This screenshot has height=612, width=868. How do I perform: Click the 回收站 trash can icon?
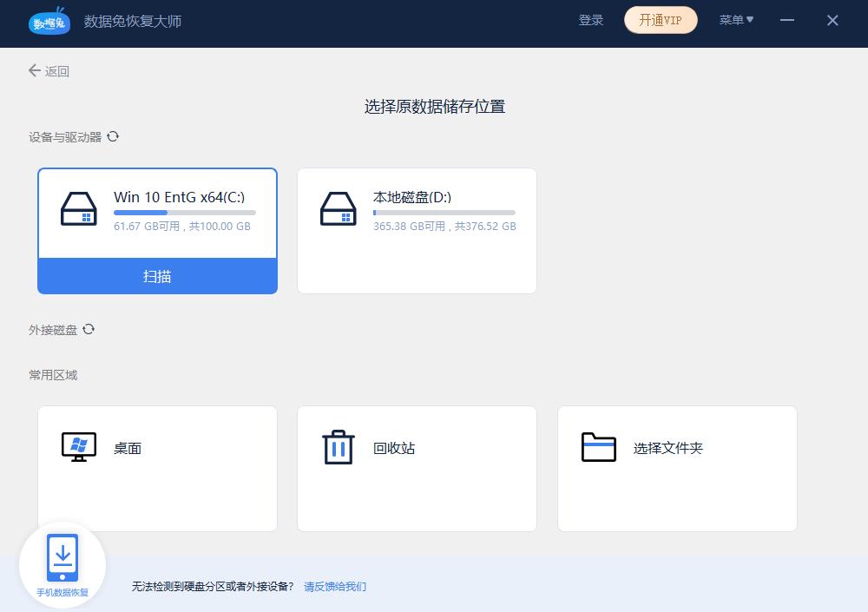[x=337, y=447]
